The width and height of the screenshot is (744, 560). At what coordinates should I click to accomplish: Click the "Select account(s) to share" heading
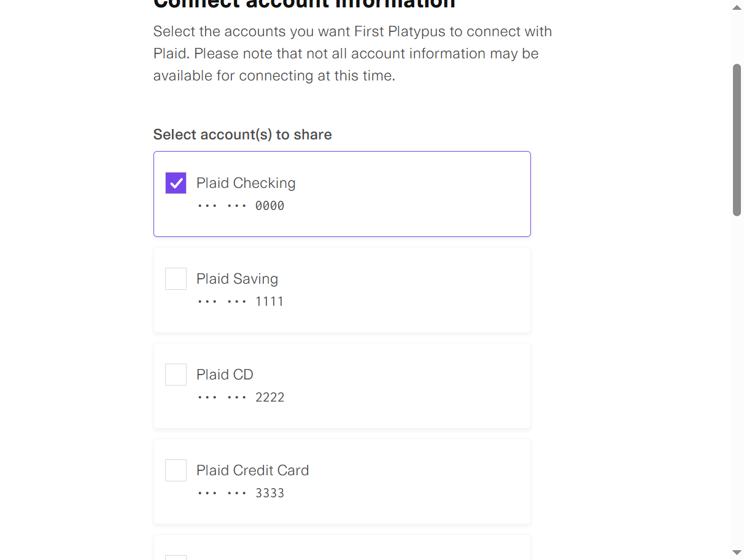tap(242, 134)
